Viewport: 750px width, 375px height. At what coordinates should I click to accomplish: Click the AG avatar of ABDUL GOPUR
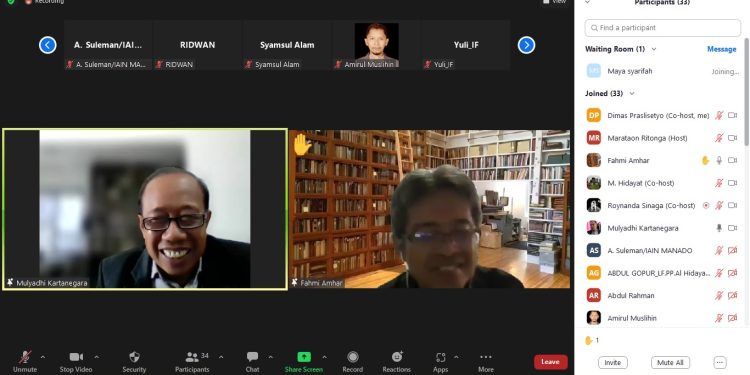pos(594,273)
